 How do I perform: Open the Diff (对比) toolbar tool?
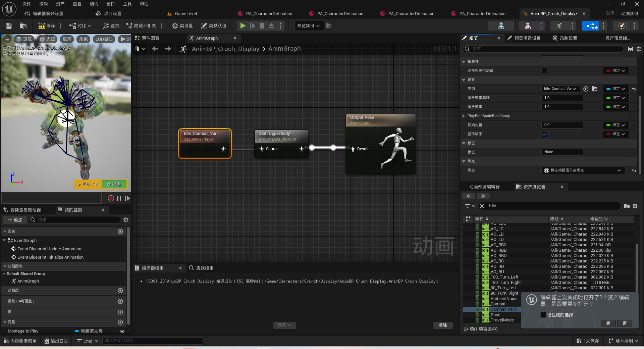pyautogui.click(x=80, y=26)
